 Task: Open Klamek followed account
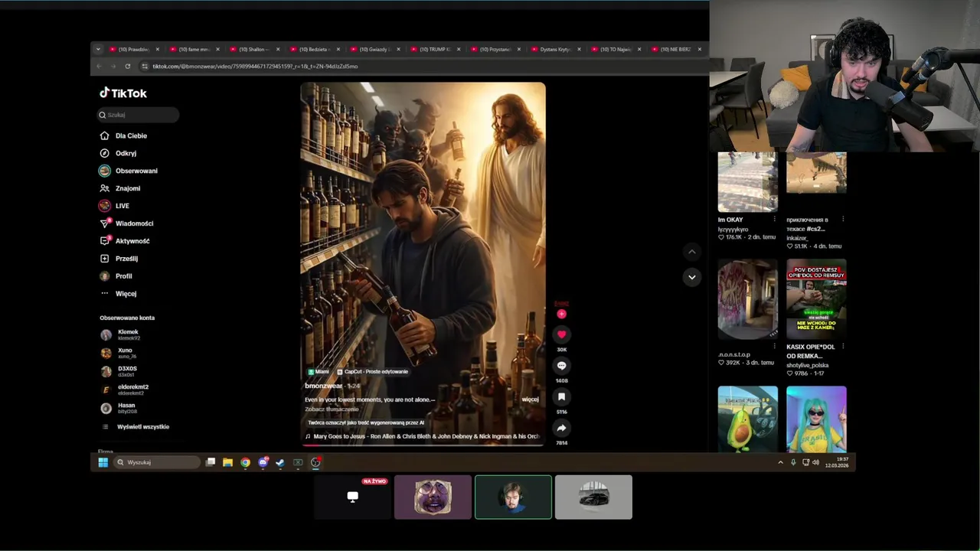tap(120, 334)
